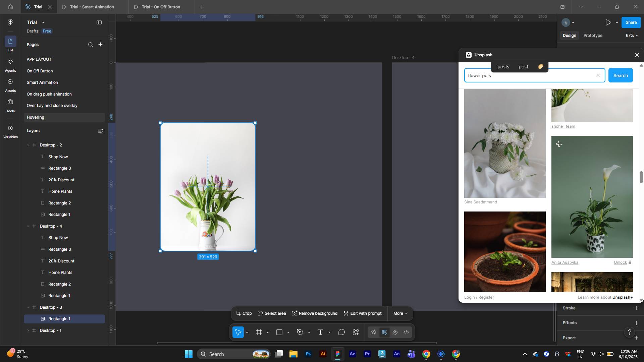Collapse the Desktop - 2 layer group
The image size is (644, 362).
click(x=28, y=145)
